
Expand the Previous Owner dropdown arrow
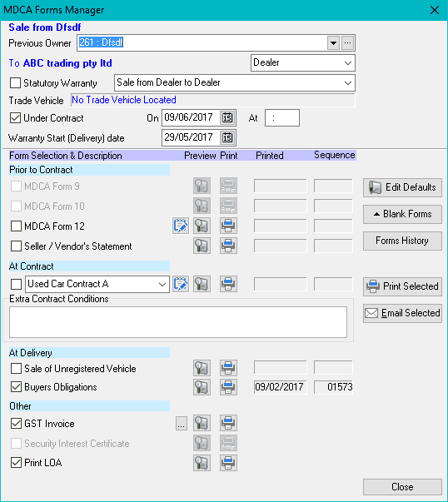[x=333, y=43]
